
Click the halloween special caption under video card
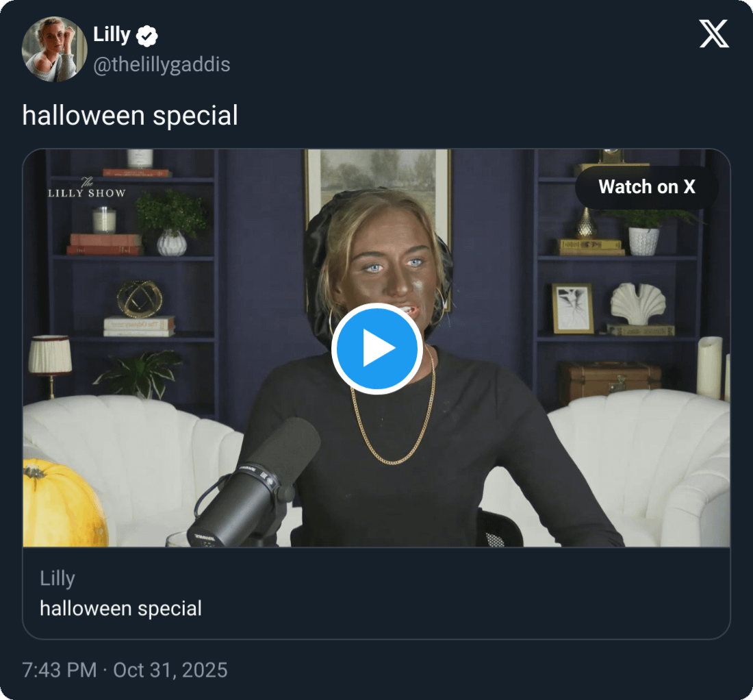click(x=120, y=608)
